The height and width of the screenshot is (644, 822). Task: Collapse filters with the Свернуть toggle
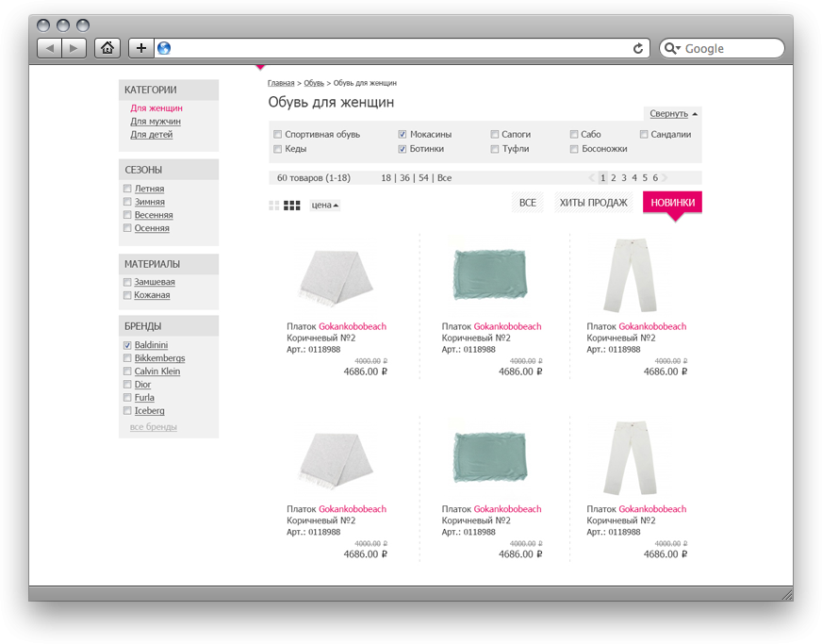click(673, 113)
